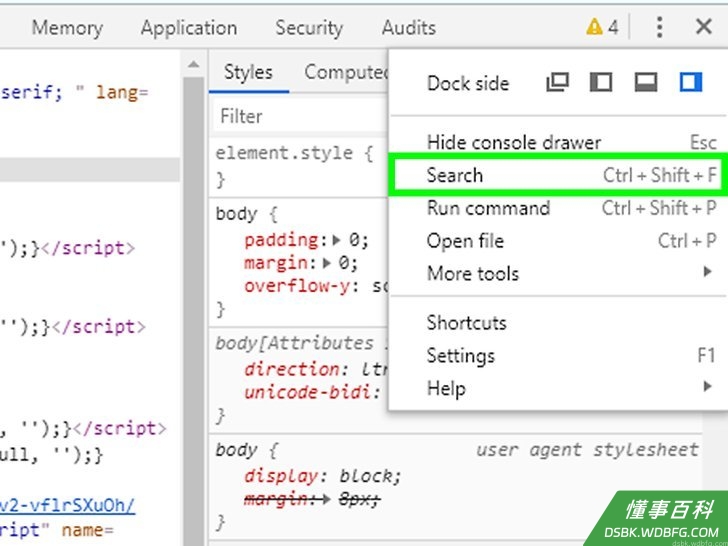Click the Filter styles input field

(301, 116)
